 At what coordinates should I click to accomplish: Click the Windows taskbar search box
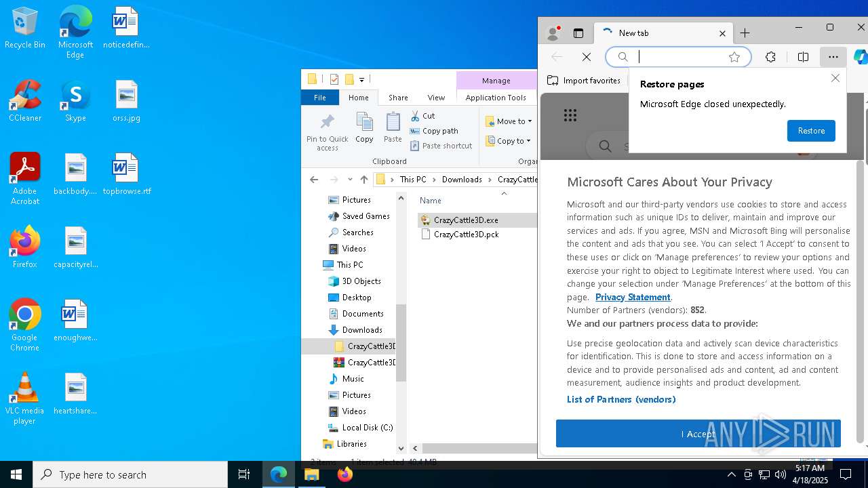pos(130,474)
